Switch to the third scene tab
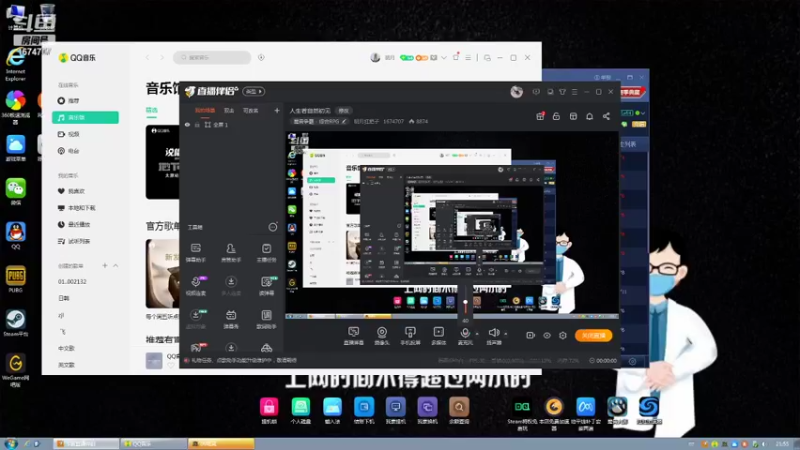This screenshot has height=450, width=800. point(251,110)
